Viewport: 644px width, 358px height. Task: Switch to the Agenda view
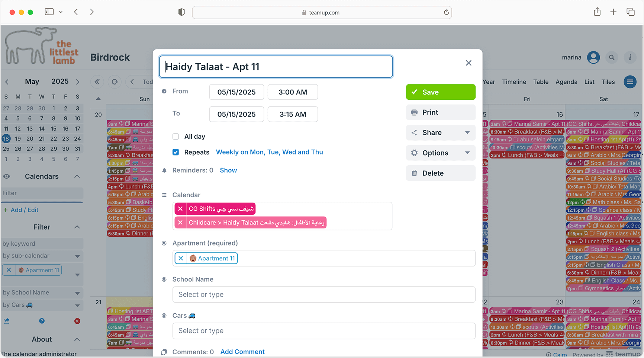tap(566, 82)
